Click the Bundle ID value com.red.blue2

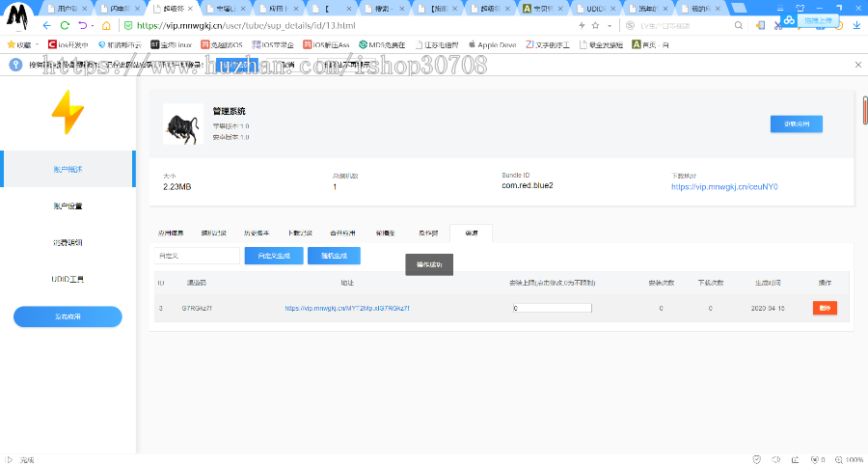527,185
